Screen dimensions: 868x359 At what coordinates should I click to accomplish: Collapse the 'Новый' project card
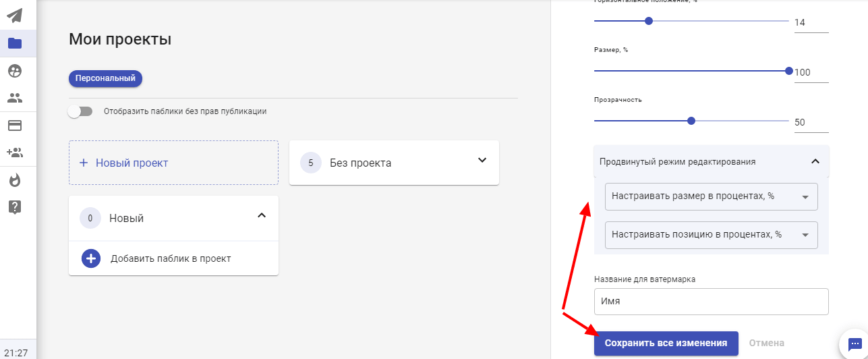tap(262, 215)
